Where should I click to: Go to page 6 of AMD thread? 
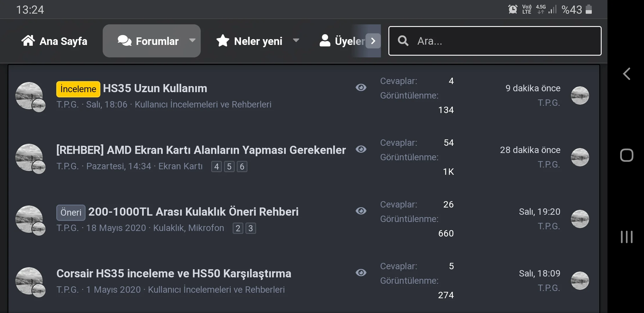pos(242,167)
